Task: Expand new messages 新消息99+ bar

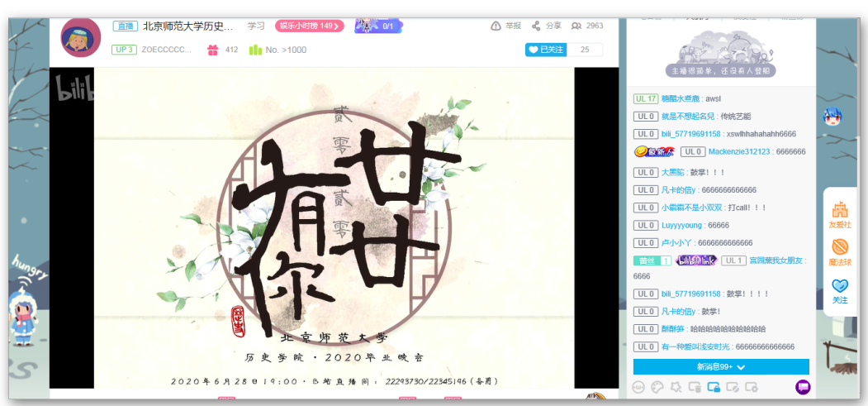Action: (x=721, y=366)
